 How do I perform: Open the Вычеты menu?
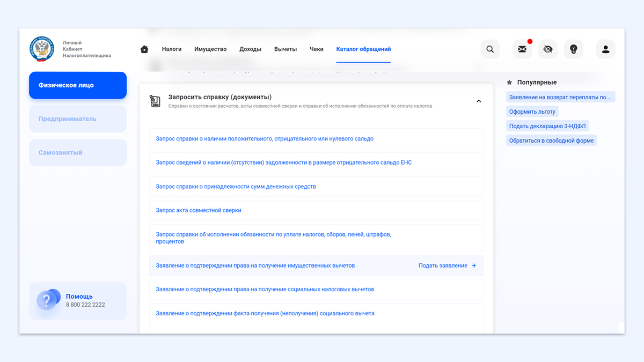point(286,49)
